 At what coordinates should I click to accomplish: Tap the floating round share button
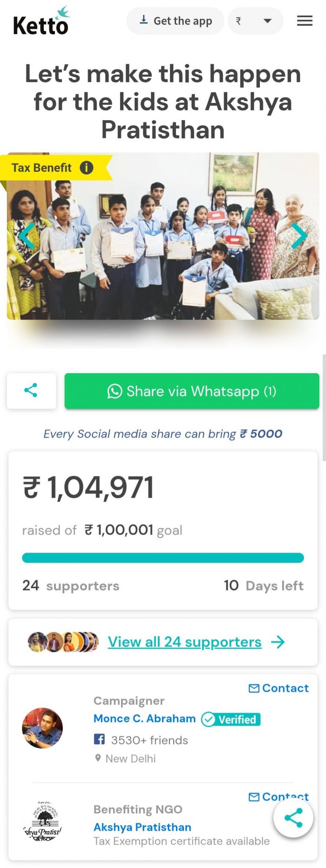(x=293, y=818)
